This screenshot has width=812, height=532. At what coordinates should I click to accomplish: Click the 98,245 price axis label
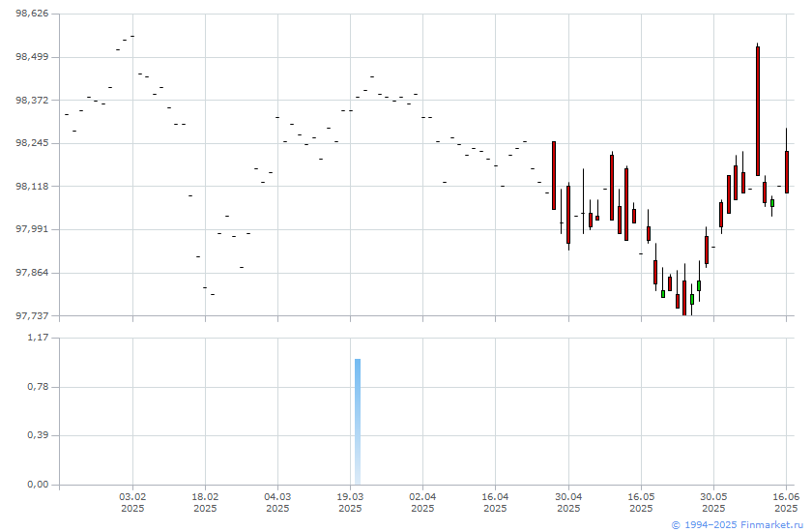[32, 142]
